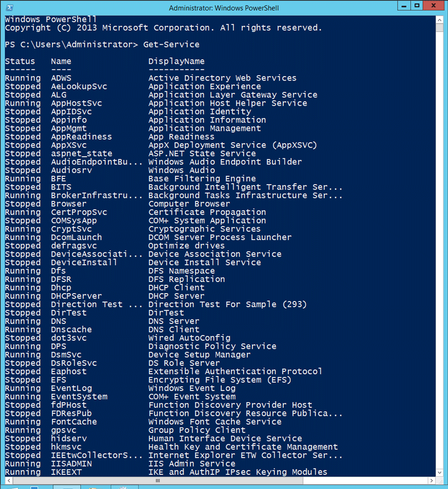This screenshot has width=448, height=489.
Task: Click the vertical scrollbar up arrow
Action: click(440, 20)
